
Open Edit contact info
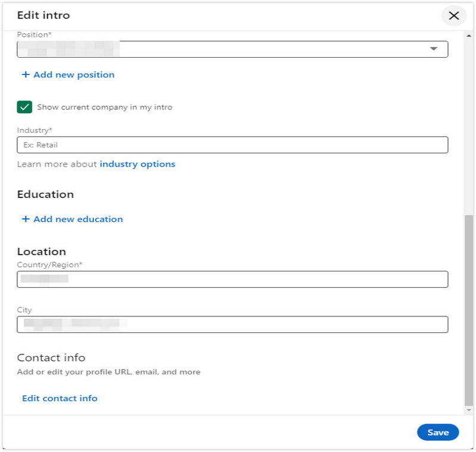tap(59, 398)
